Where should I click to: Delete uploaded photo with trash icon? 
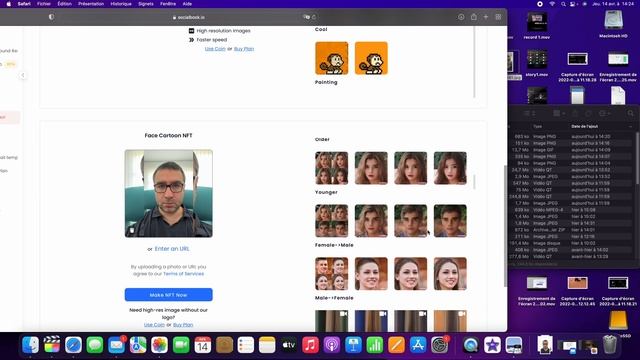point(132,230)
